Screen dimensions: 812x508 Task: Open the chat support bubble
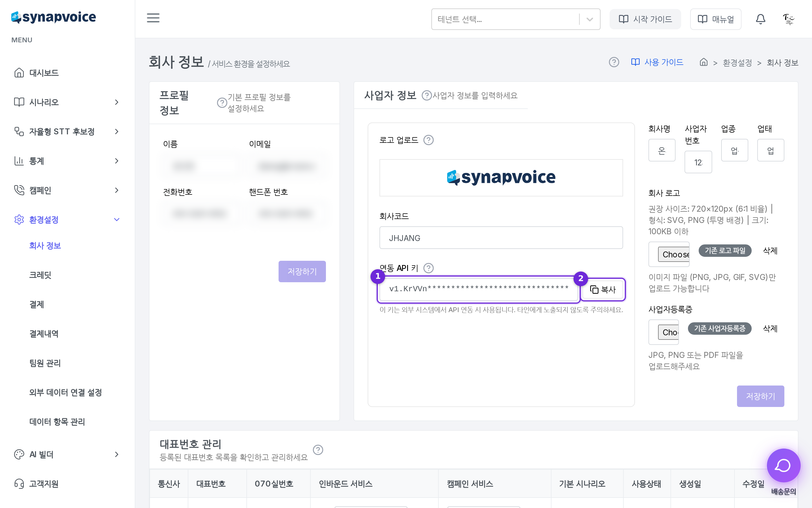coord(784,465)
